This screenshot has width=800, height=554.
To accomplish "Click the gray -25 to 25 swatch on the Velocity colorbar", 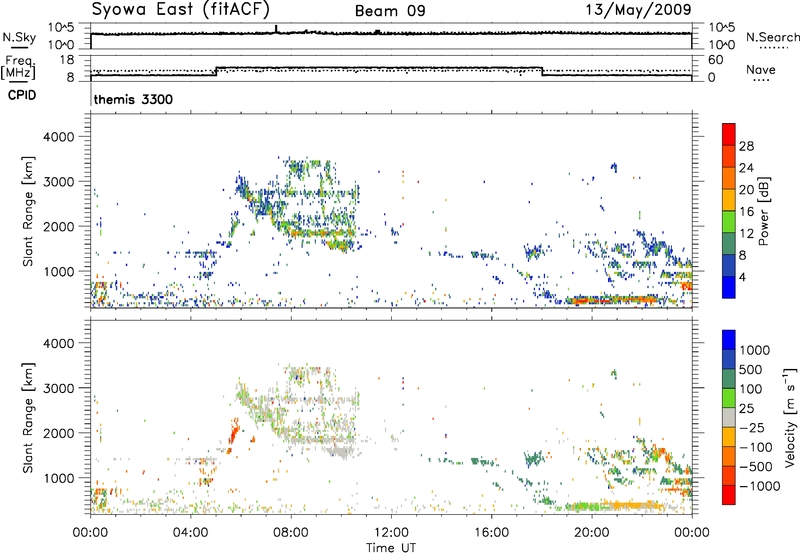I will pos(729,417).
